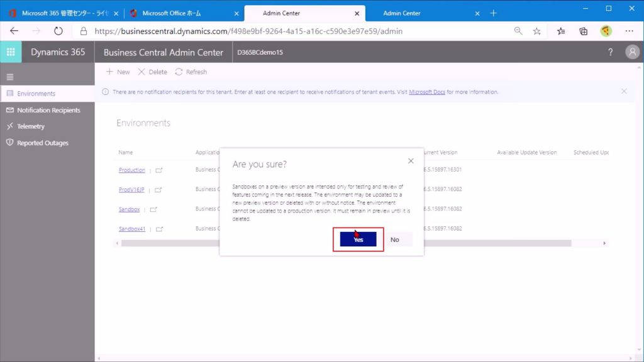This screenshot has height=362, width=644.
Task: Click the open icon beside Production
Action: point(159,170)
